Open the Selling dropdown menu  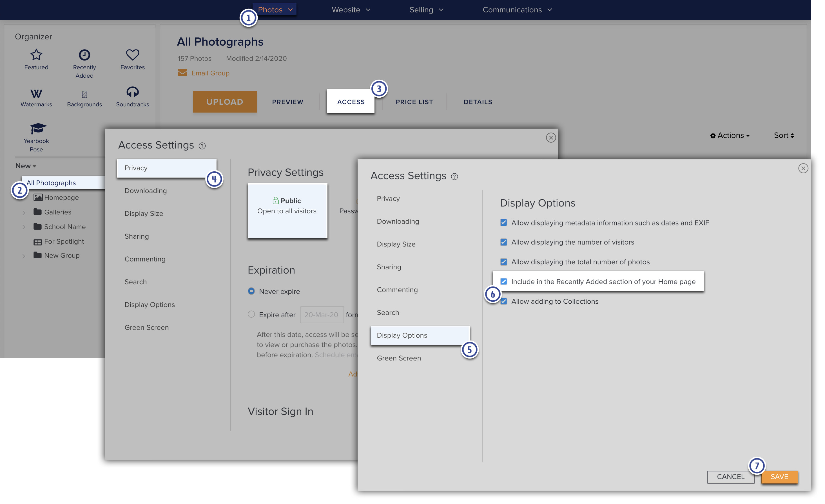click(426, 10)
